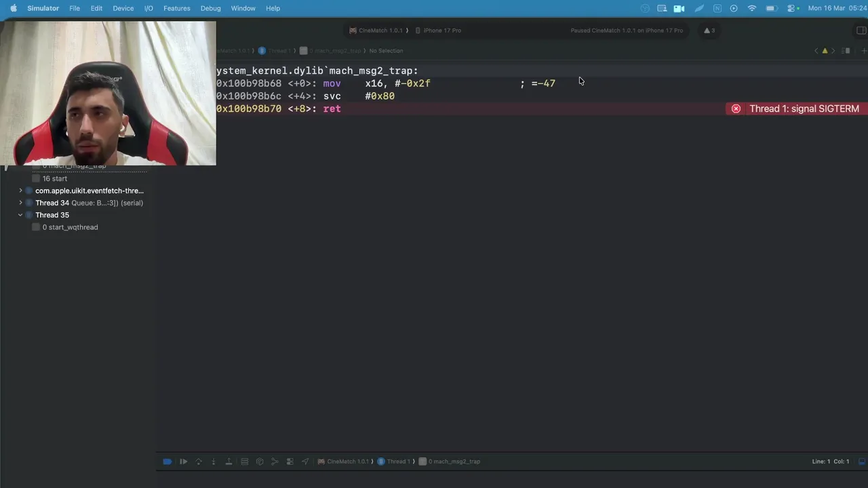Screen dimensions: 868x488
Task: Expand the Thread 34 row
Action: (20, 203)
